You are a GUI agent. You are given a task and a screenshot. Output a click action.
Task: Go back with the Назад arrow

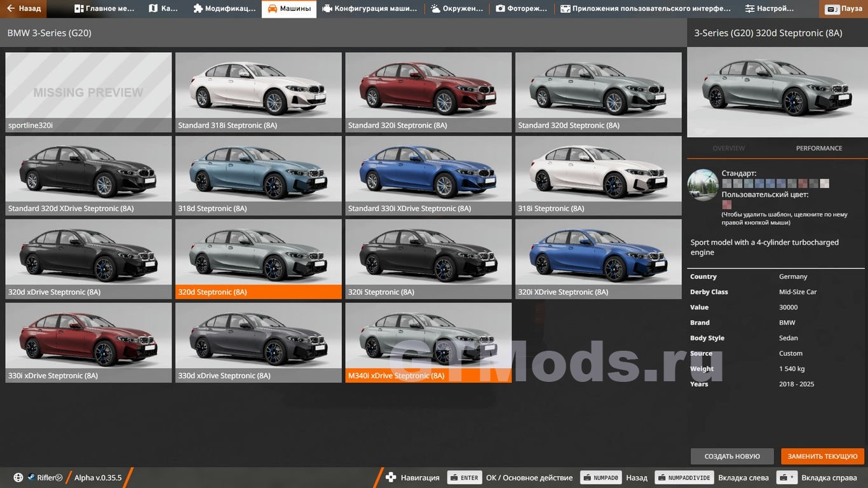pyautogui.click(x=25, y=9)
